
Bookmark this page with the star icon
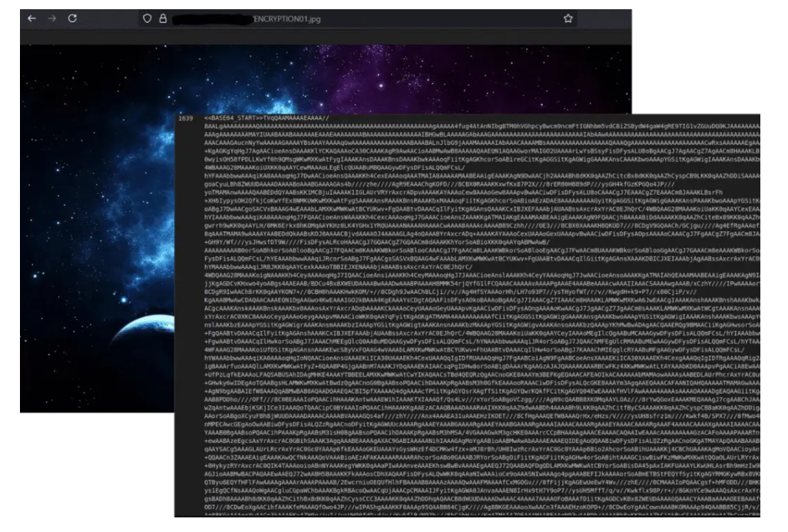568,18
